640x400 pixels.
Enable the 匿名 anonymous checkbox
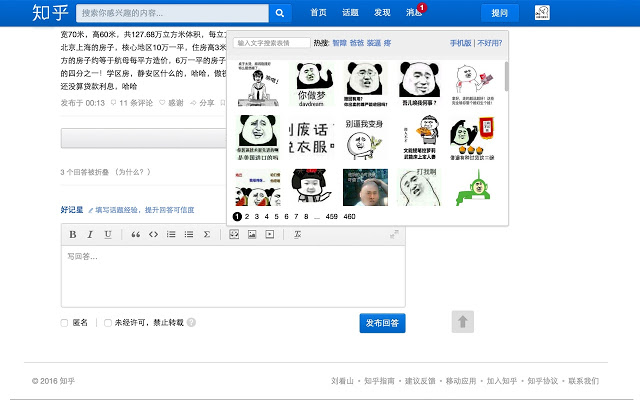click(64, 323)
